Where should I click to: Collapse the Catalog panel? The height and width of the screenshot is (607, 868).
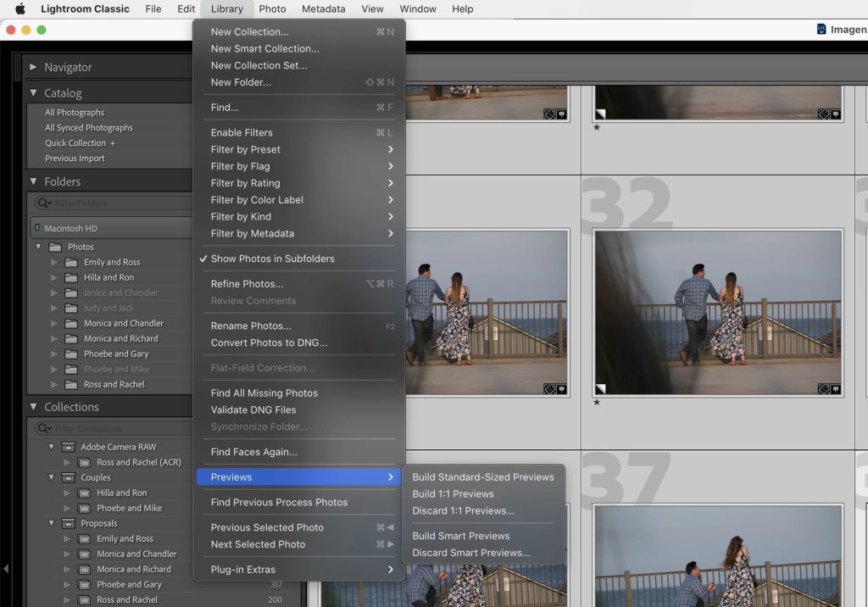[x=33, y=93]
